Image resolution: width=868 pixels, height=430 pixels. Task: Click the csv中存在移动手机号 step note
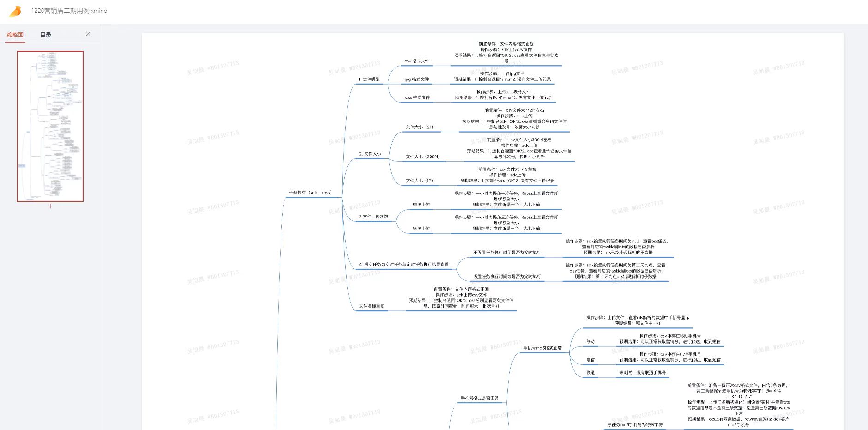[670, 336]
